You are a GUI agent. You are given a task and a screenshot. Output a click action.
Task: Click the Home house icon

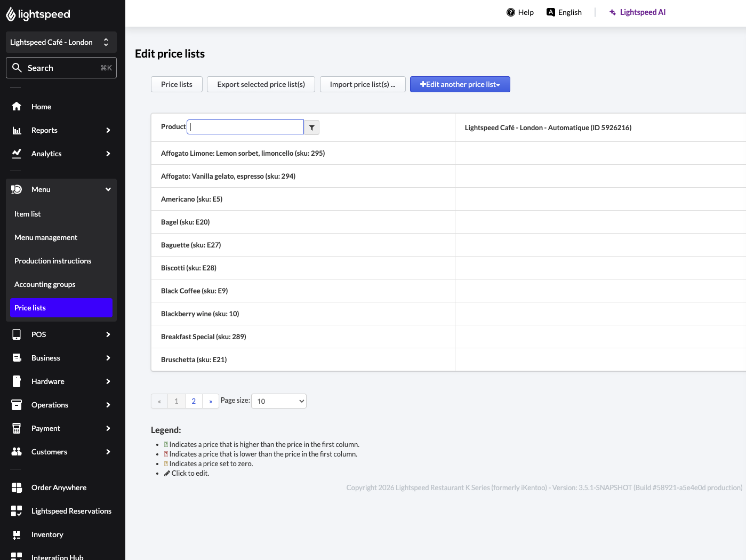tap(17, 107)
